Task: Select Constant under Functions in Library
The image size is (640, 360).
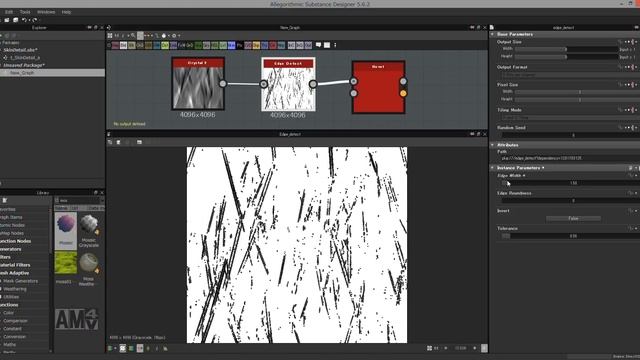Action: 12,329
